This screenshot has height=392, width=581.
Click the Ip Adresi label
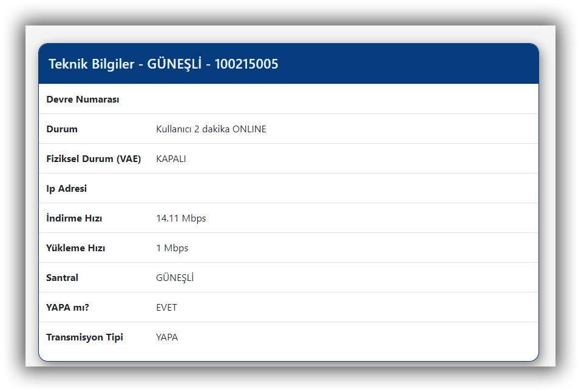[66, 189]
